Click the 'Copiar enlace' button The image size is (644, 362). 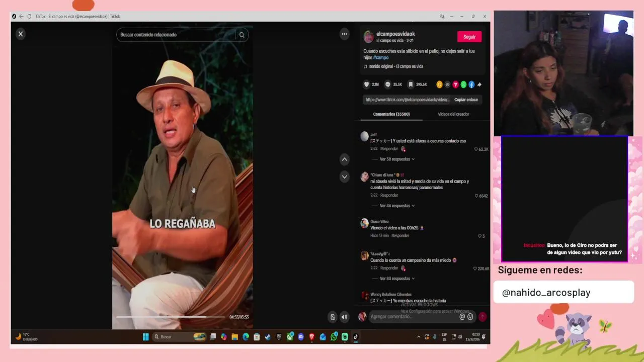(466, 100)
